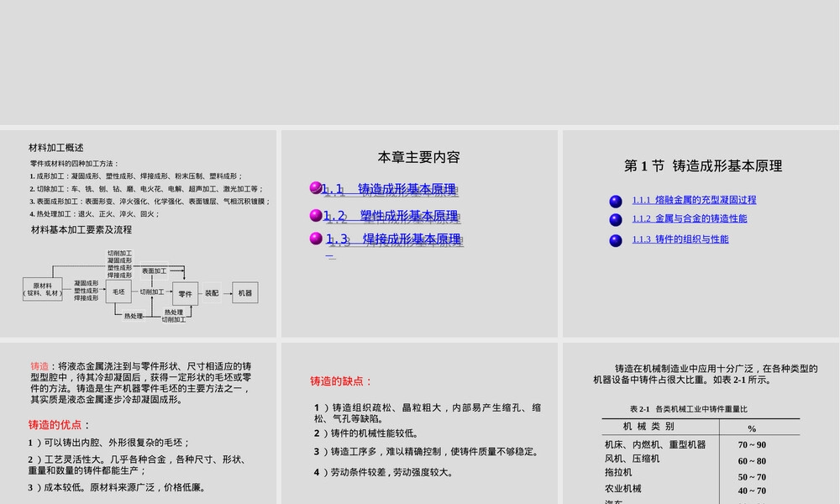Click the table header 机械类别

click(x=648, y=427)
